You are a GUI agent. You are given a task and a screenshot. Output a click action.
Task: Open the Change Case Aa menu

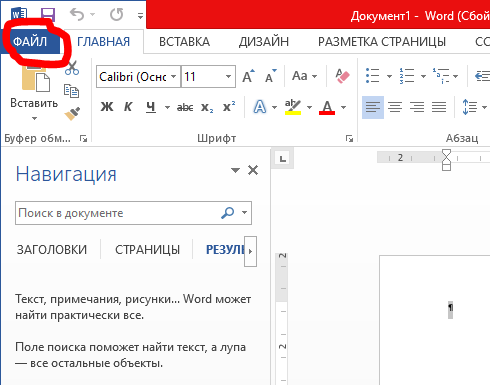pos(304,76)
